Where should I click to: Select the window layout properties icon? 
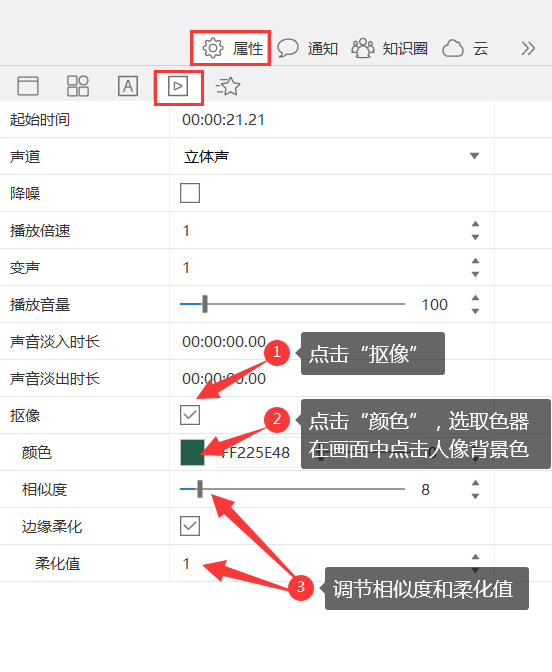tap(28, 86)
